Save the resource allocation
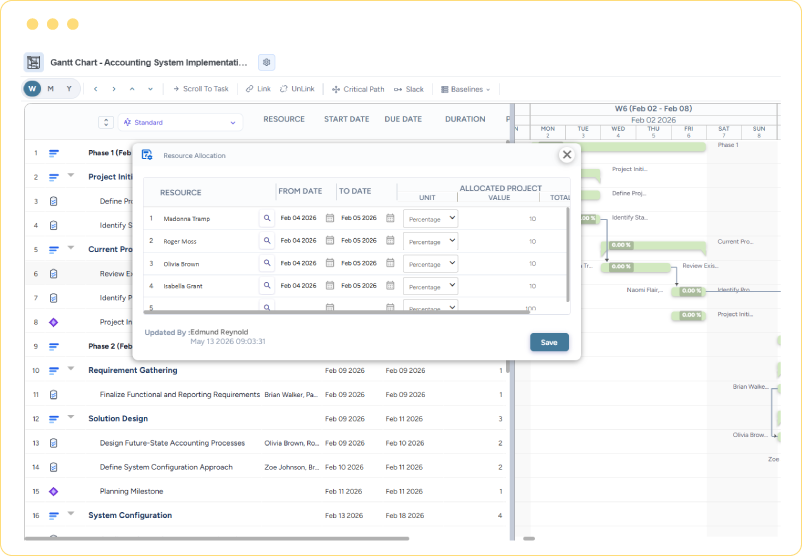This screenshot has width=802, height=556. point(549,342)
